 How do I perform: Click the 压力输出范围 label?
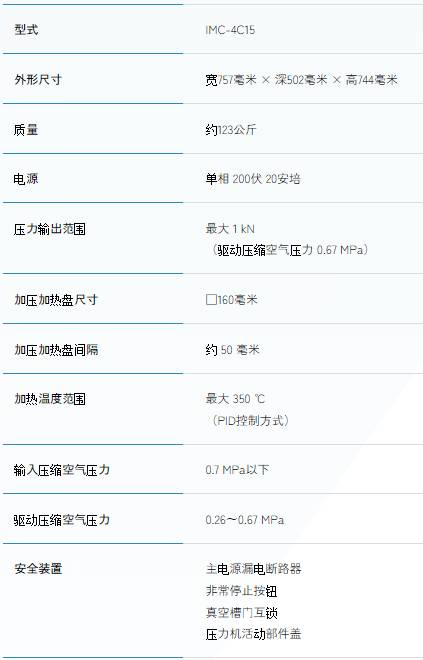point(50,229)
